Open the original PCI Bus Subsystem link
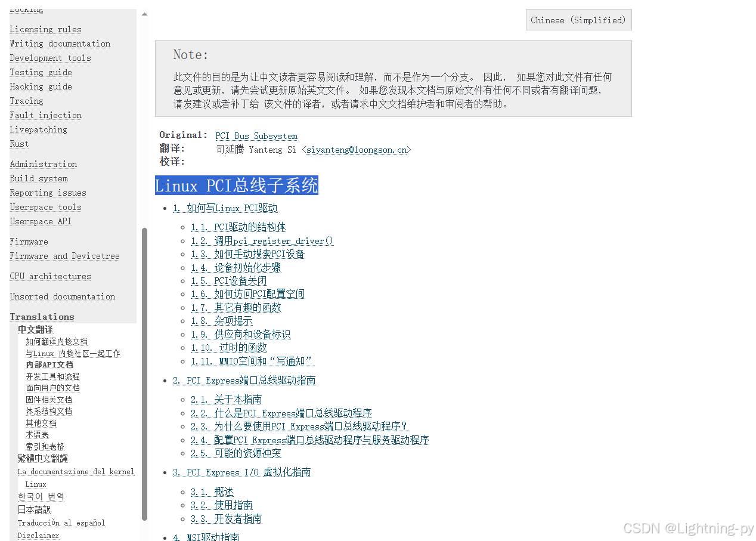 tap(256, 136)
